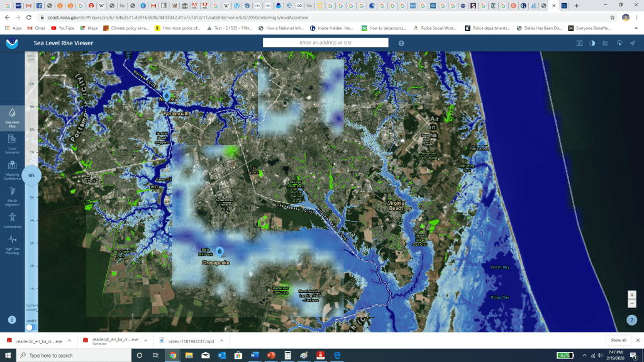The height and width of the screenshot is (362, 644).
Task: Open the Vulnerability layer
Action: (x=12, y=221)
